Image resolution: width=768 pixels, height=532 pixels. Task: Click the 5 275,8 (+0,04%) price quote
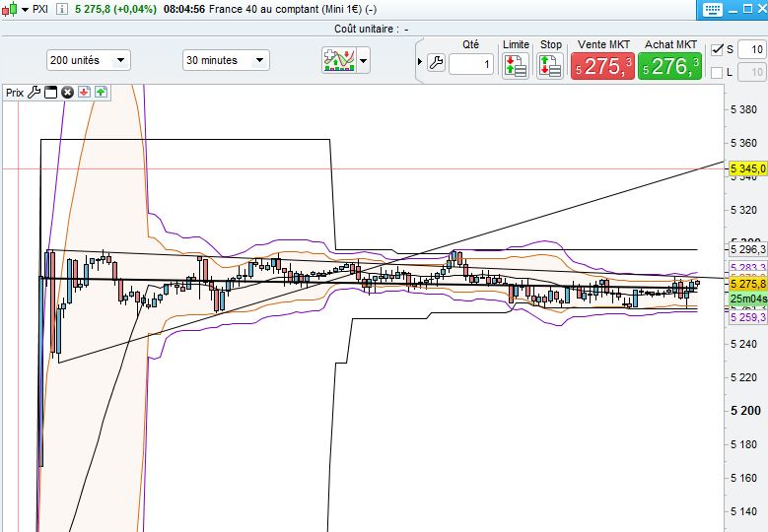pyautogui.click(x=115, y=9)
